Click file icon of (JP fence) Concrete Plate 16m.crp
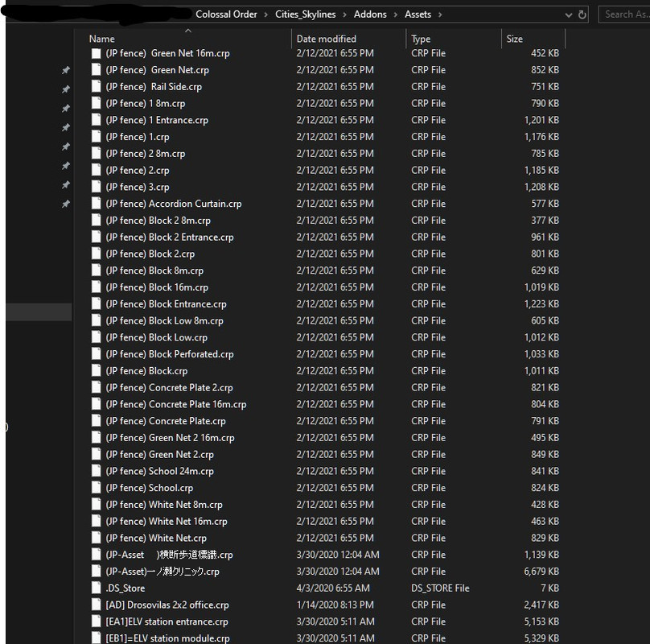 [97, 404]
